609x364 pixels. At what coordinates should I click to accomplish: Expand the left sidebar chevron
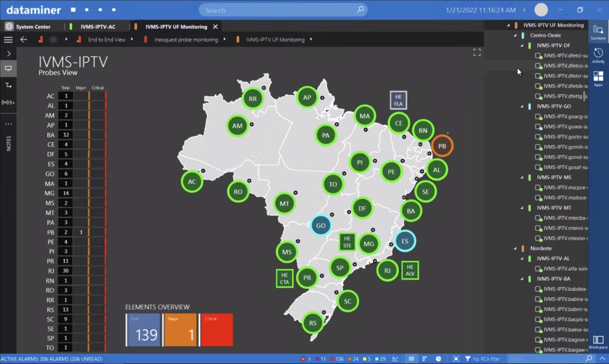click(9, 54)
